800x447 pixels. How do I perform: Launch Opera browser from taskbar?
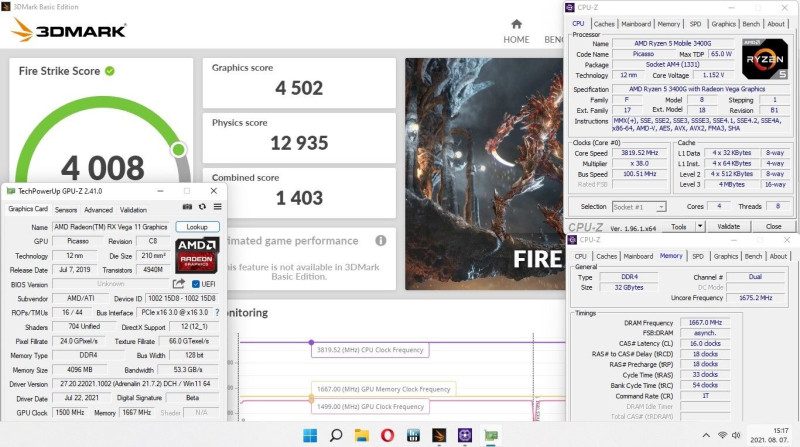point(387,435)
